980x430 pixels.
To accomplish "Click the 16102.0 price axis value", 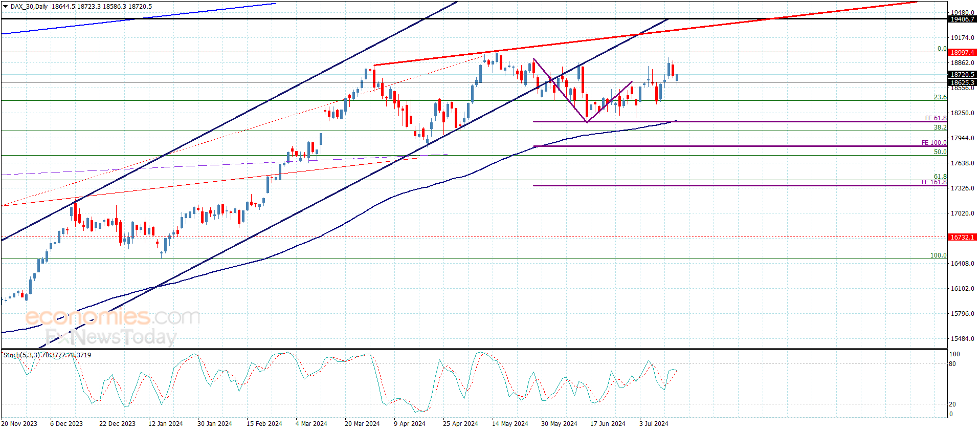I will (x=962, y=288).
